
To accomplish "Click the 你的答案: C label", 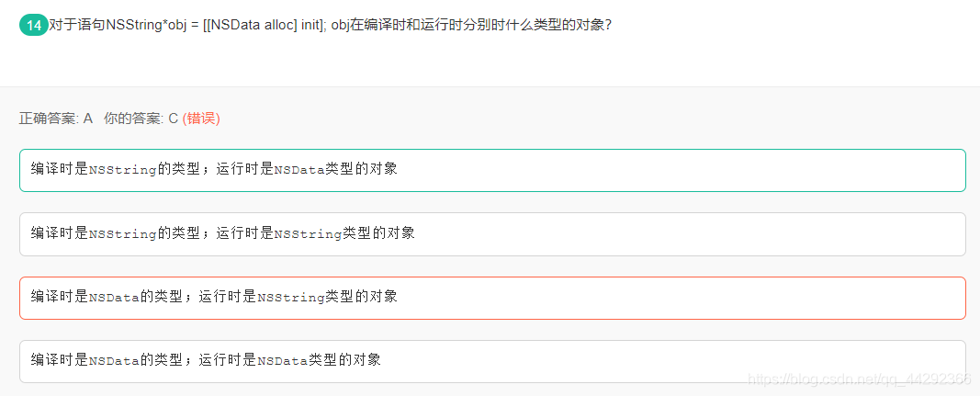I will tap(141, 119).
